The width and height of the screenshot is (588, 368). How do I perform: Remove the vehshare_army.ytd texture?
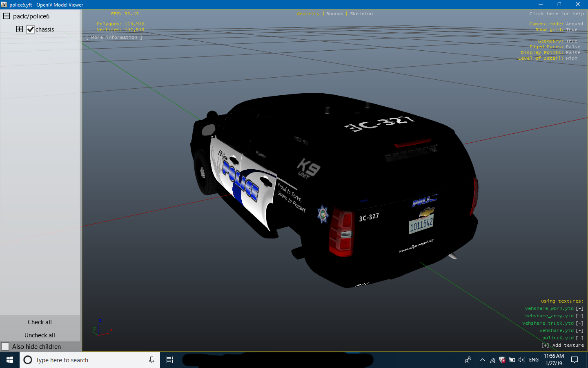pos(579,316)
